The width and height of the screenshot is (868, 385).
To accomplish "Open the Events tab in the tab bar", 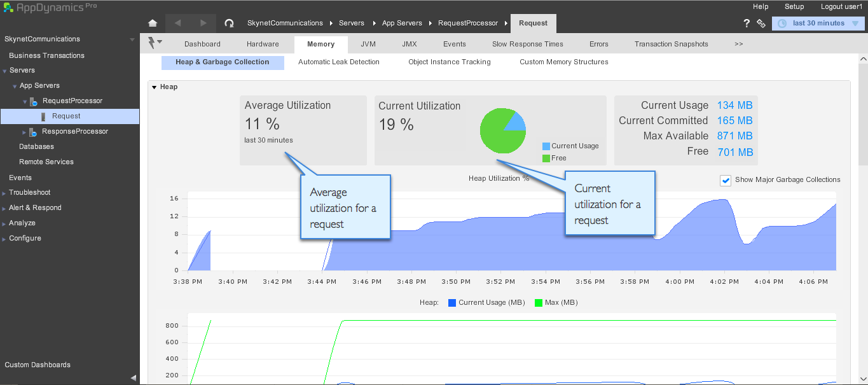I will 455,45.
